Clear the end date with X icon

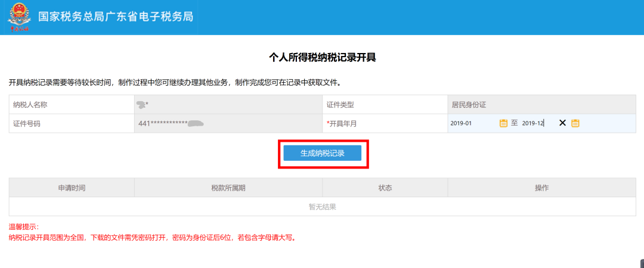tap(562, 123)
